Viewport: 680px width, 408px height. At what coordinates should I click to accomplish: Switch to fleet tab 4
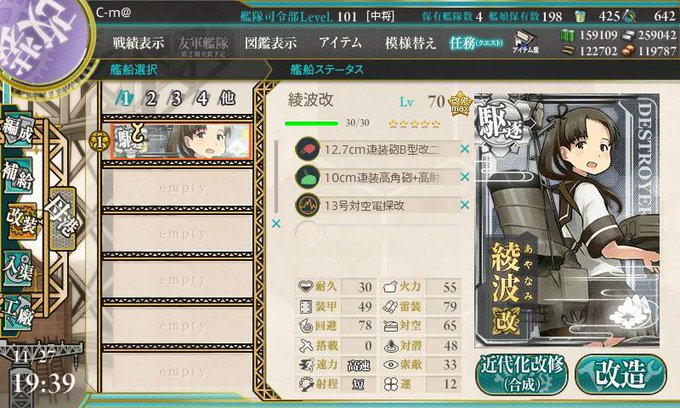202,99
